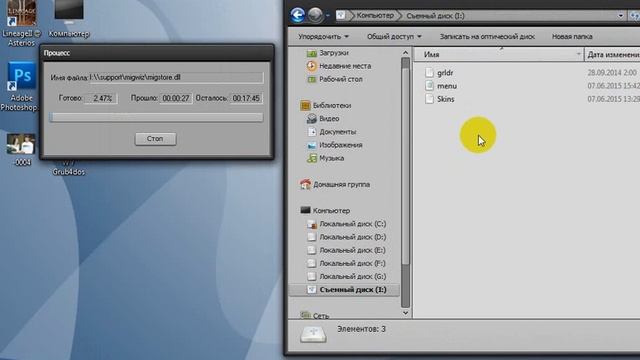Image resolution: width=640 pixels, height=360 pixels.
Task: Click the Explorer Forward navigation arrow
Action: 315,16
